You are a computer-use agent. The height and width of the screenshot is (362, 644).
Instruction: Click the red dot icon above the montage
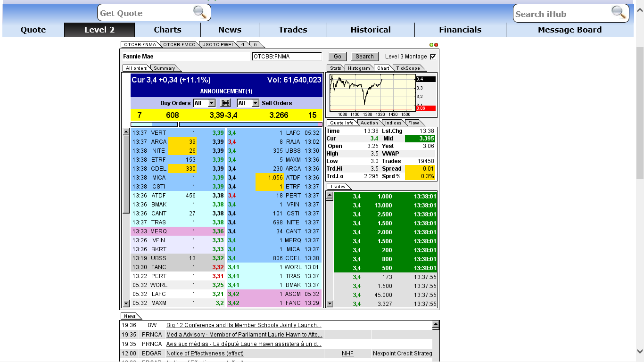point(436,45)
